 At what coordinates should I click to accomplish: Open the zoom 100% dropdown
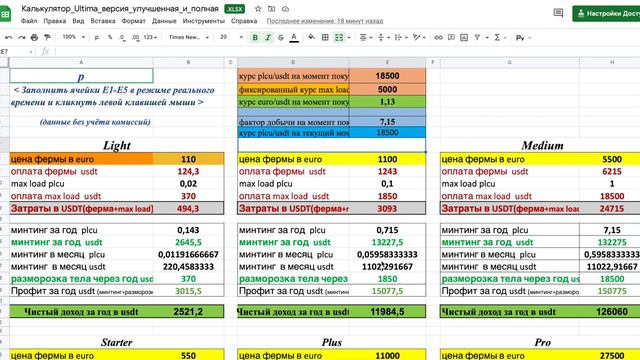(73, 37)
